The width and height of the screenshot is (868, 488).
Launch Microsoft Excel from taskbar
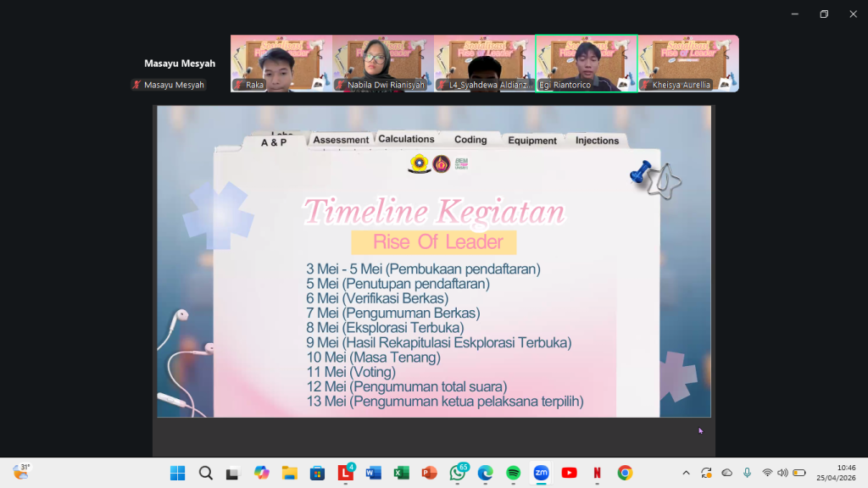(401, 473)
